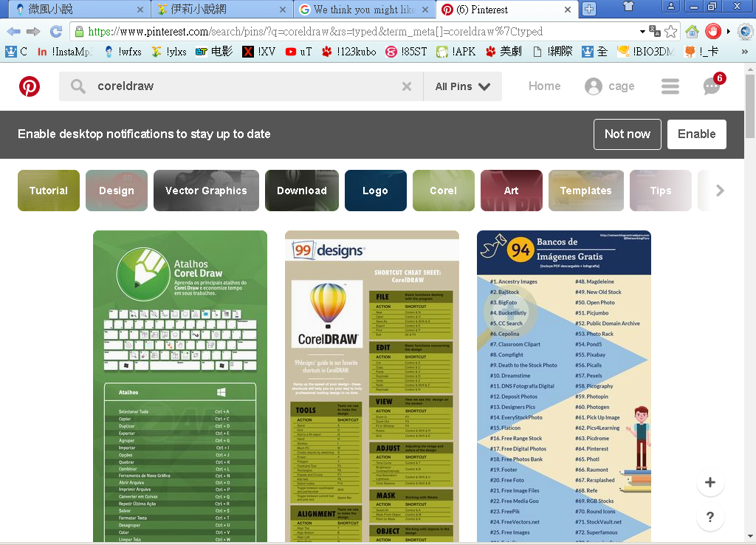The width and height of the screenshot is (756, 545).
Task: Switch to the (6) Pinterest tab
Action: [506, 9]
